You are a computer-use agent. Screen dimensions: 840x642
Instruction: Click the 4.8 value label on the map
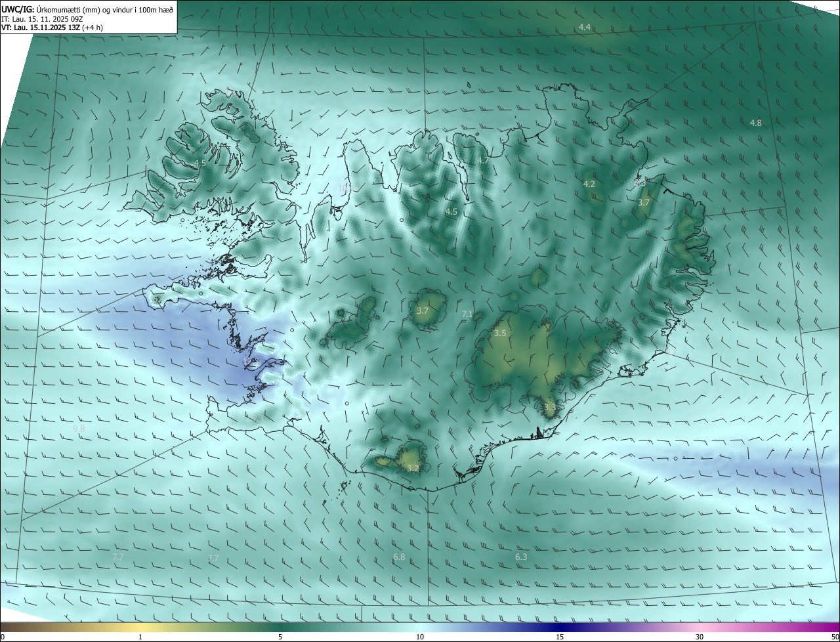(x=755, y=123)
